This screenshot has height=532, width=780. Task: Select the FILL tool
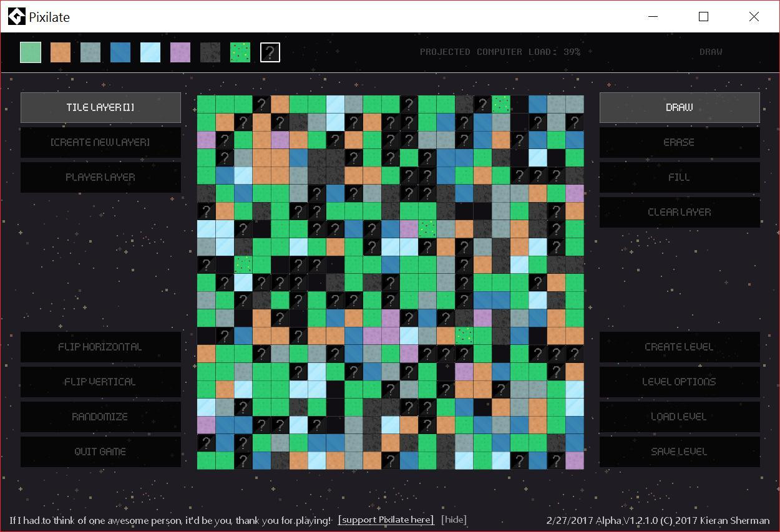(x=680, y=177)
